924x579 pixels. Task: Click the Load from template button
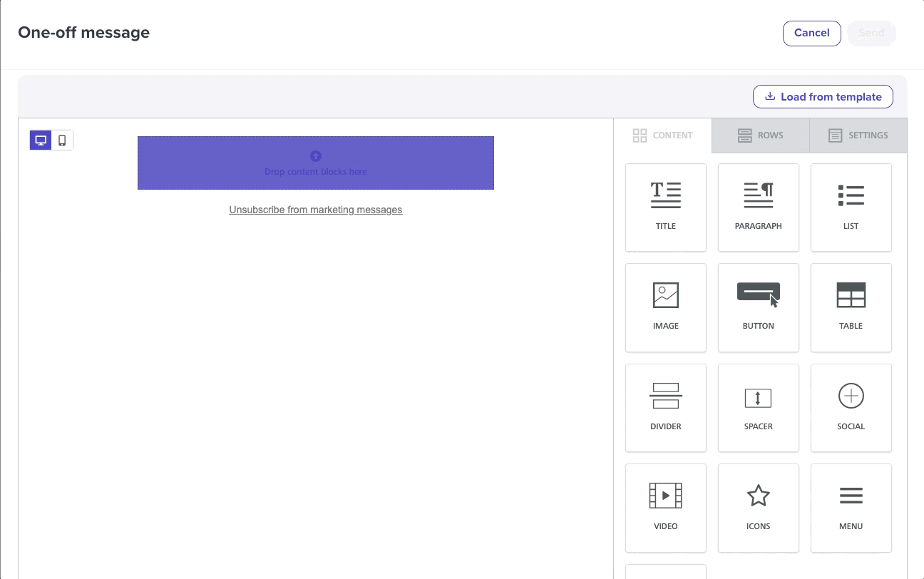tap(823, 96)
